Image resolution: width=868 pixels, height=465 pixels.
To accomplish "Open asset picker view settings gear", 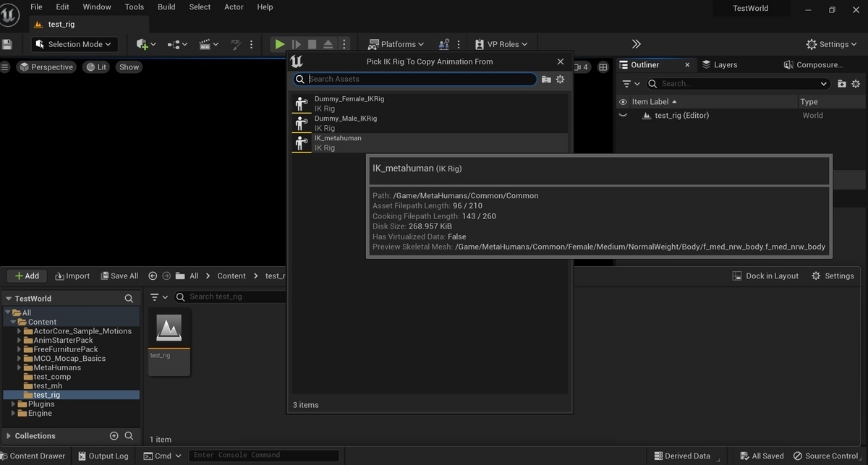I will point(560,79).
